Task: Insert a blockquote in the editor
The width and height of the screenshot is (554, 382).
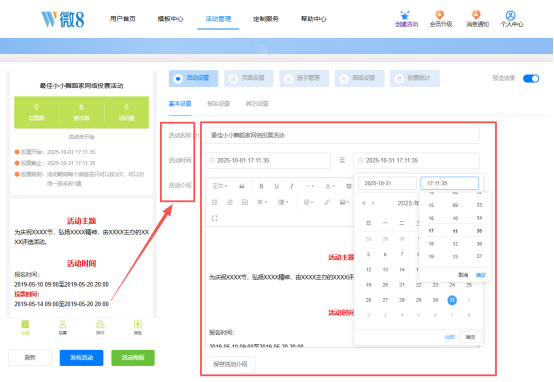Action: 242,186
